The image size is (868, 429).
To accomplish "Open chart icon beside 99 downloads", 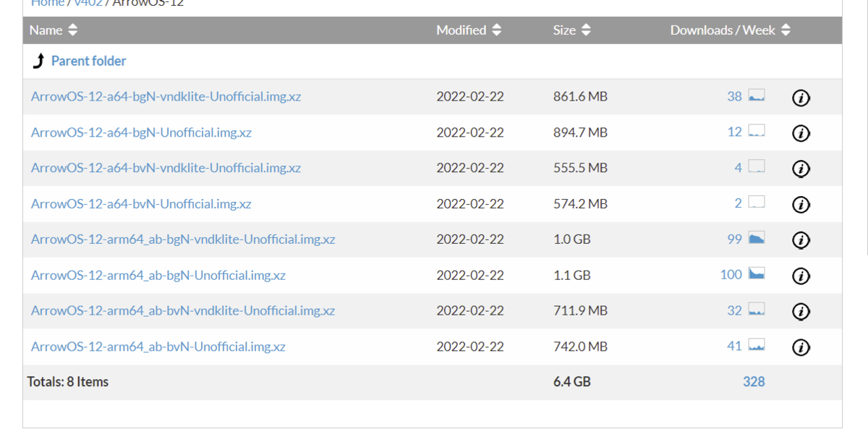I will pos(757,238).
